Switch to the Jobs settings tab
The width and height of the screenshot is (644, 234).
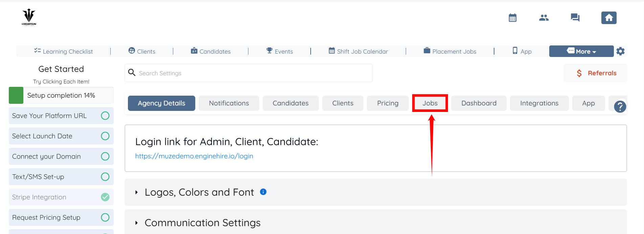point(430,103)
